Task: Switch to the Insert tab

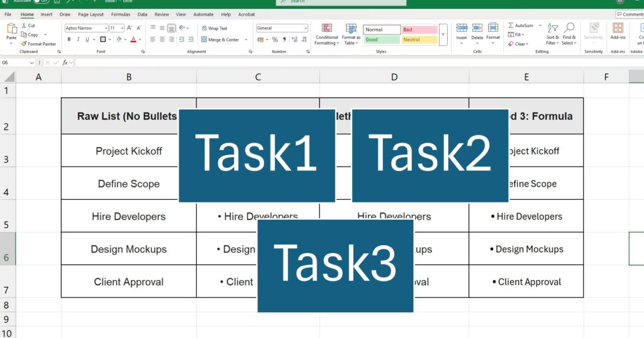Action: tap(47, 14)
